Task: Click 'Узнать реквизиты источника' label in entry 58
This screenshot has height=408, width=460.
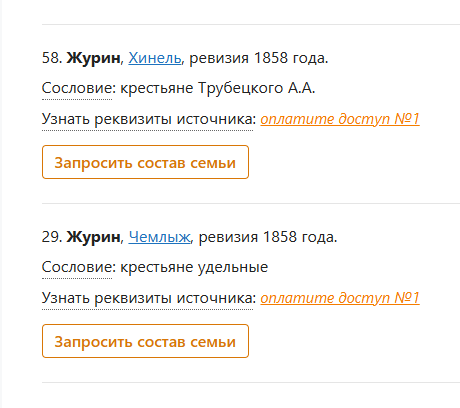Action: click(147, 119)
